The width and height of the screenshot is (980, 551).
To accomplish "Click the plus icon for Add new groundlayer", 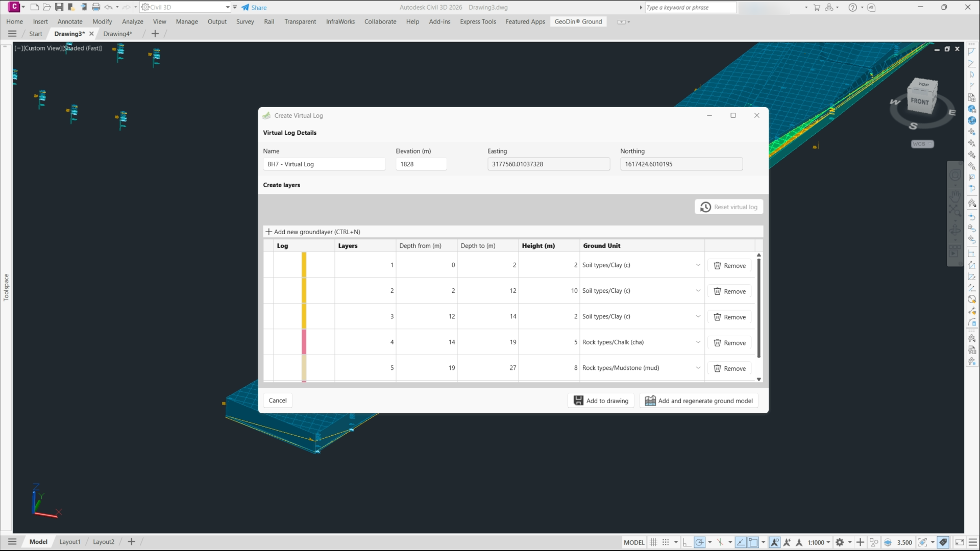I will 268,232.
